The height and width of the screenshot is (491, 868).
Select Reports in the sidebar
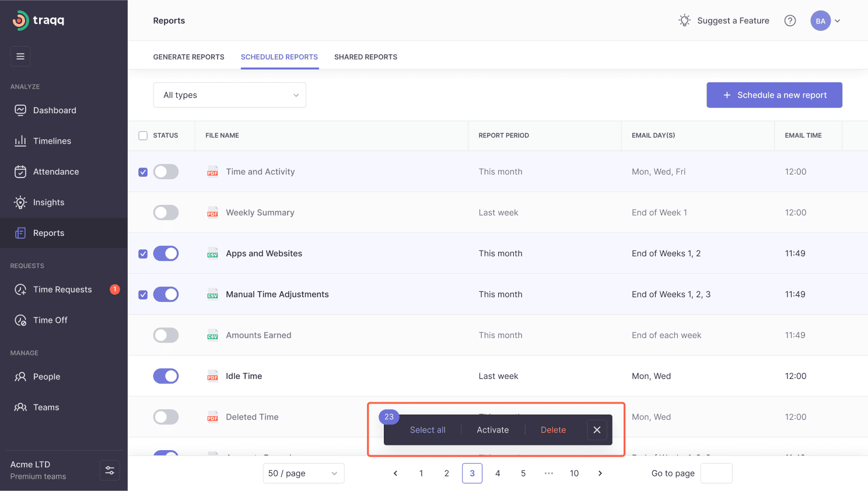(64, 233)
